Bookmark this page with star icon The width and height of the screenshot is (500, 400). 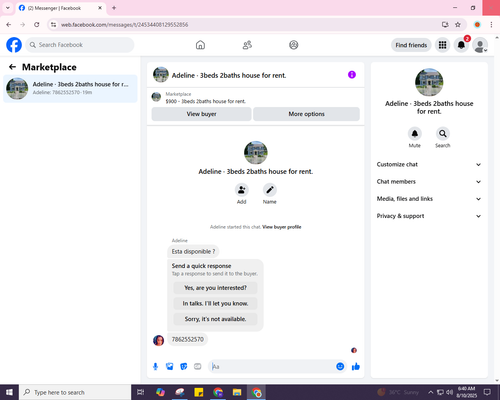point(458,25)
